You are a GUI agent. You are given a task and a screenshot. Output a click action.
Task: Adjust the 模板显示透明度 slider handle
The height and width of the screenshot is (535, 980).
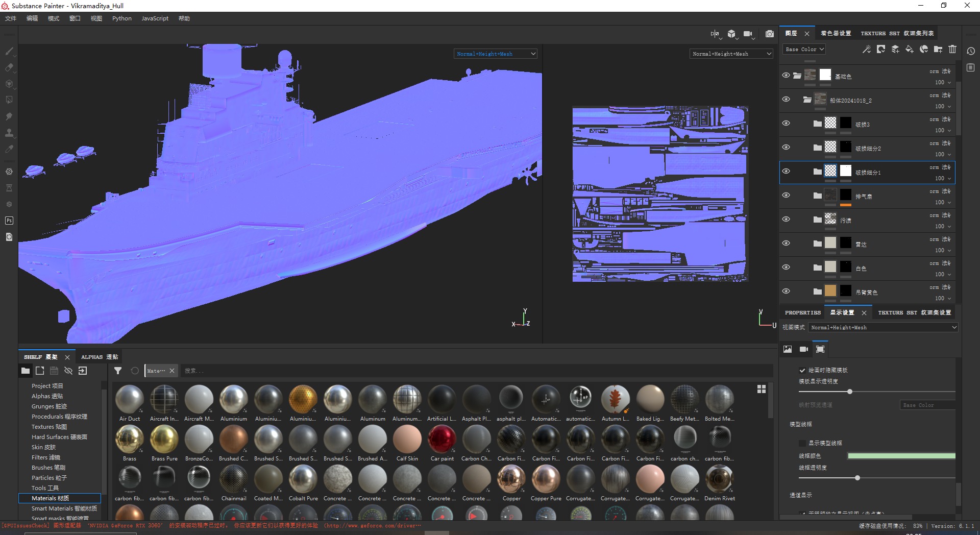pos(850,392)
